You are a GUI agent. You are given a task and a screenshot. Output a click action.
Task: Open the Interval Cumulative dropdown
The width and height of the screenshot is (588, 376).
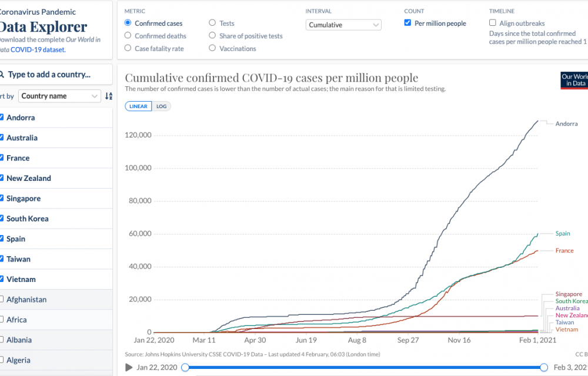[x=344, y=25]
